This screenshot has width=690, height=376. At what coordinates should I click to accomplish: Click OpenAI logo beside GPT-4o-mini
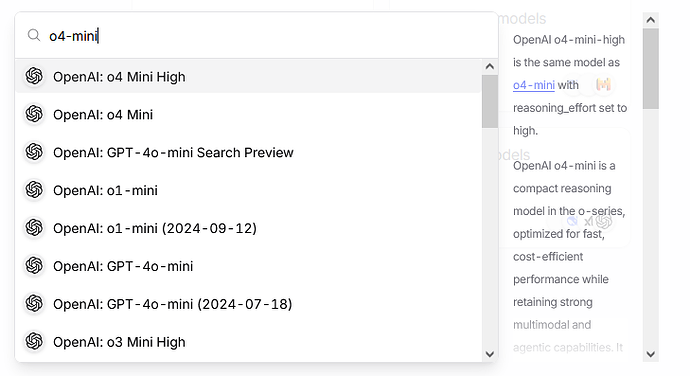tap(34, 265)
